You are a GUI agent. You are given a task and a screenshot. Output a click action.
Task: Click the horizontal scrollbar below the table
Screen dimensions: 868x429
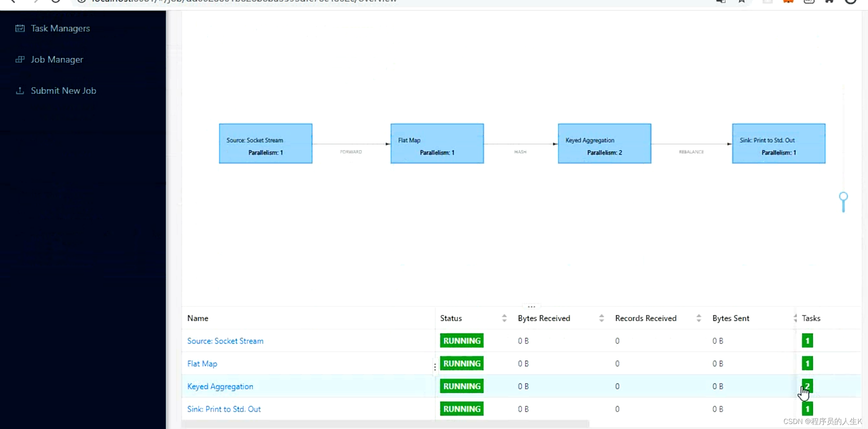click(385, 424)
